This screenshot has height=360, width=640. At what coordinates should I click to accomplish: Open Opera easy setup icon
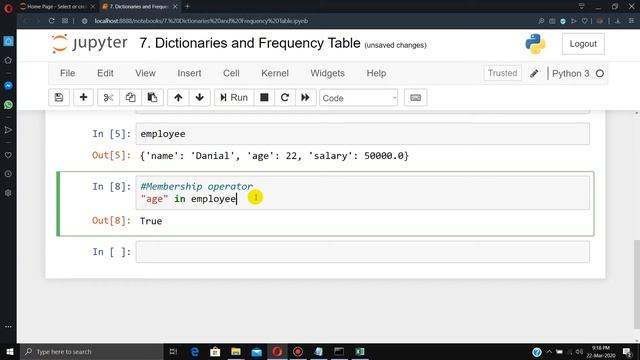click(631, 21)
